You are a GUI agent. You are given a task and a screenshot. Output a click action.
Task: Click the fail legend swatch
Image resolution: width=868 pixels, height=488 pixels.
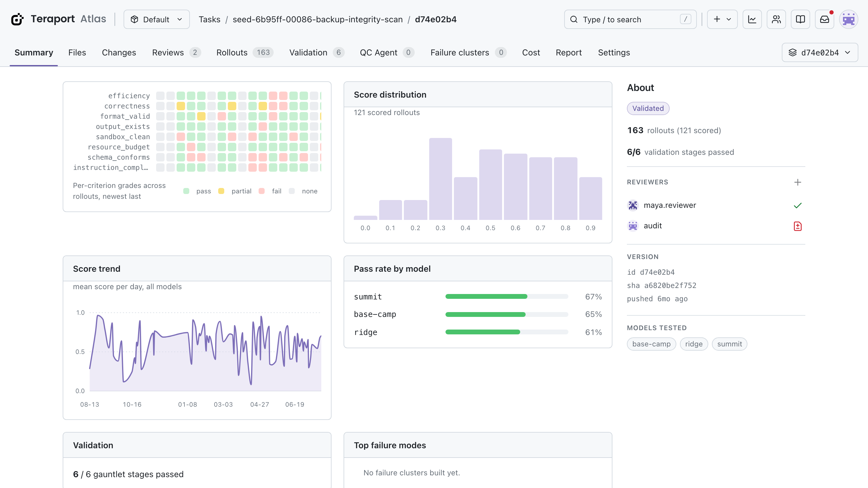[x=262, y=191]
